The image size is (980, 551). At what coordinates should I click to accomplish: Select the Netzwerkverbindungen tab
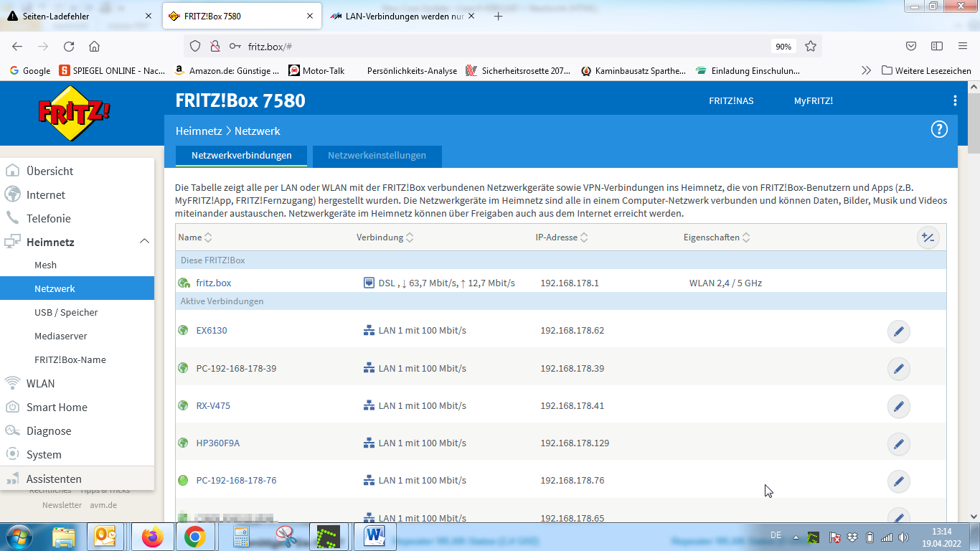[x=242, y=156]
